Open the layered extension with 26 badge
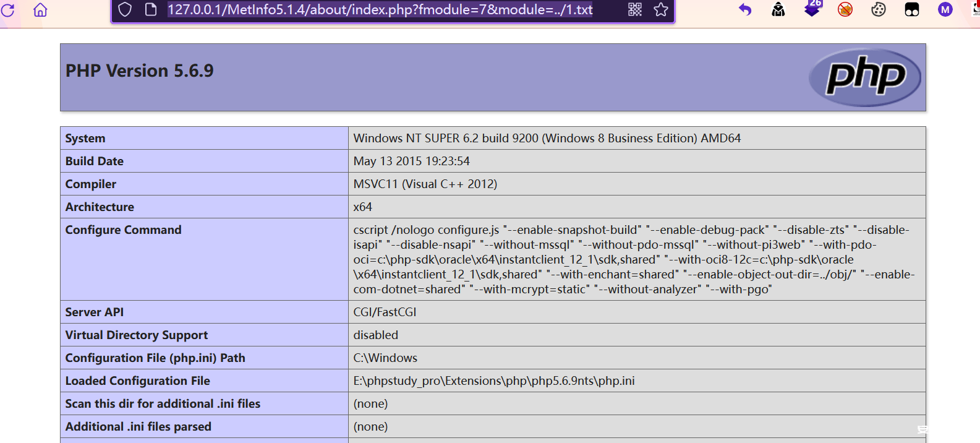Image resolution: width=980 pixels, height=443 pixels. pyautogui.click(x=812, y=9)
